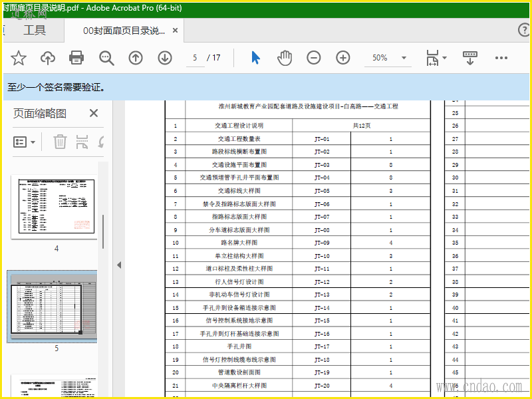Open the 50% zoom level dropdown
This screenshot has height=399, width=532.
(404, 58)
